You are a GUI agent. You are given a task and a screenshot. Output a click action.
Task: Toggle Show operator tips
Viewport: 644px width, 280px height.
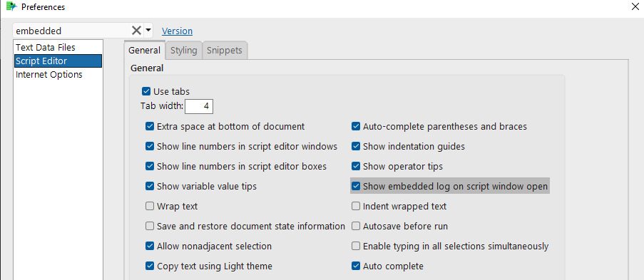(x=356, y=166)
